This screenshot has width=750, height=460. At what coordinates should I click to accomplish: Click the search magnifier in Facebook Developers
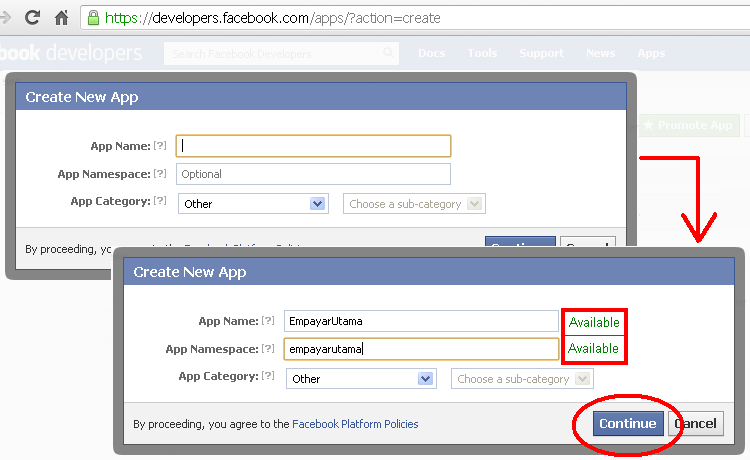tap(388, 53)
